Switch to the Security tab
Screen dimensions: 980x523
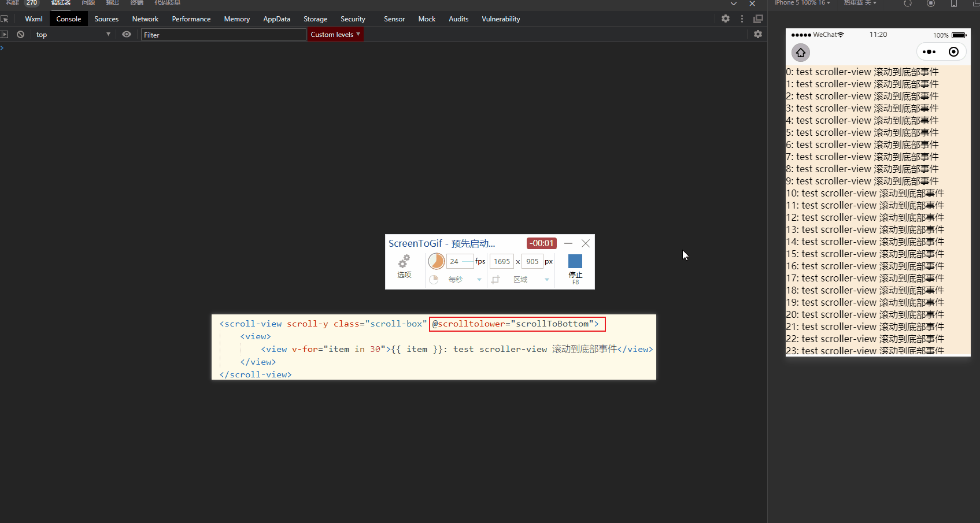click(x=353, y=19)
